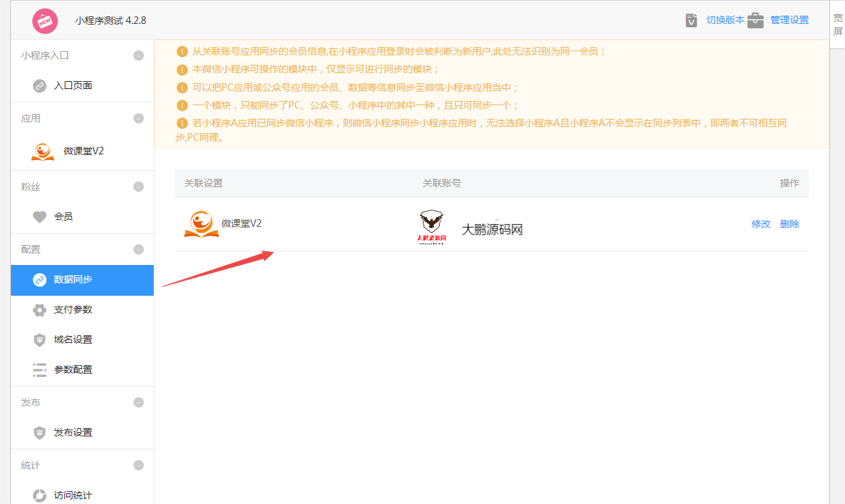845x504 pixels.
Task: Click the list icon for 参数配置
Action: click(x=40, y=369)
